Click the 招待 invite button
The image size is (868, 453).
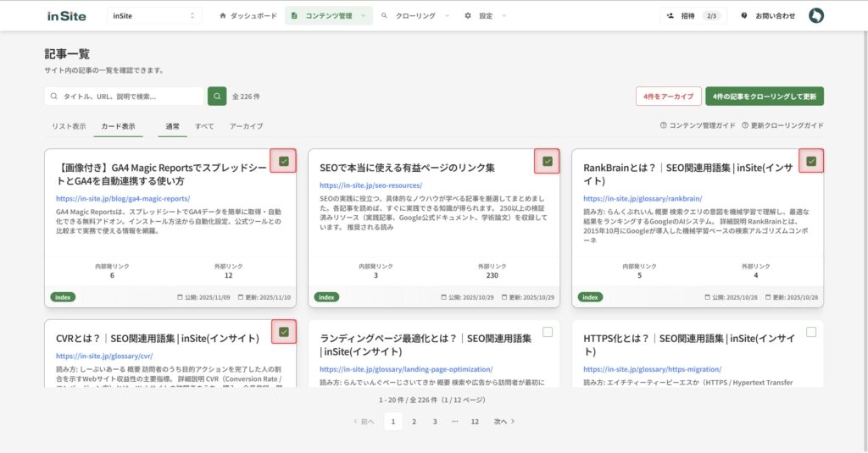click(693, 16)
